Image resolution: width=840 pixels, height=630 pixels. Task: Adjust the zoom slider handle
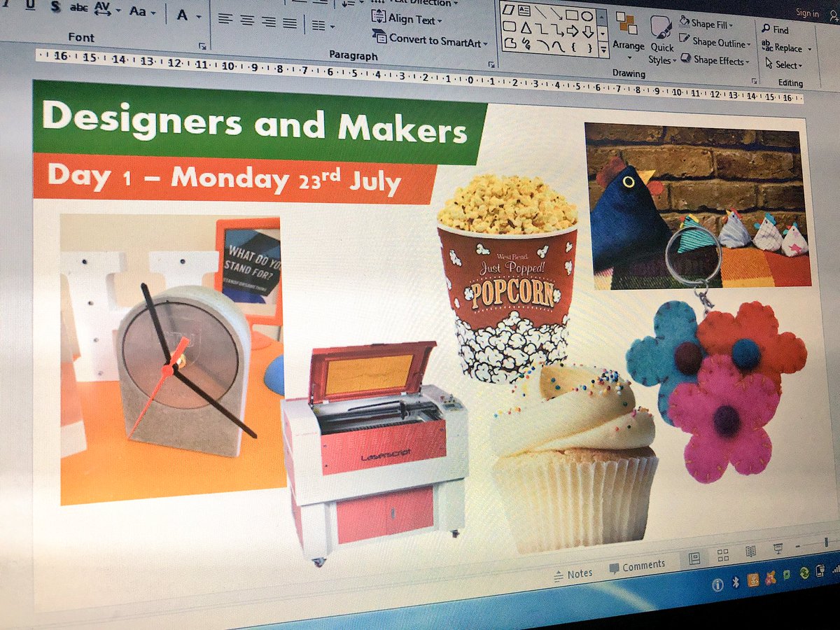click(826, 542)
